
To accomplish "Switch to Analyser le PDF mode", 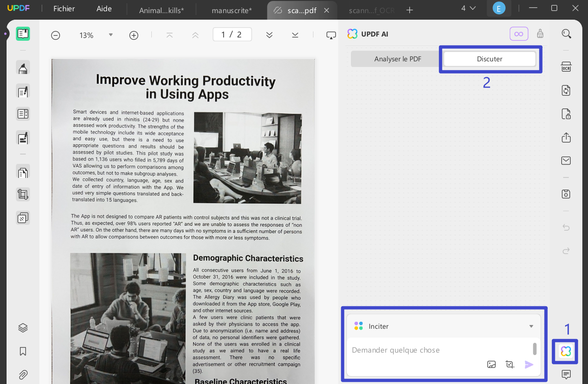I will (x=397, y=59).
